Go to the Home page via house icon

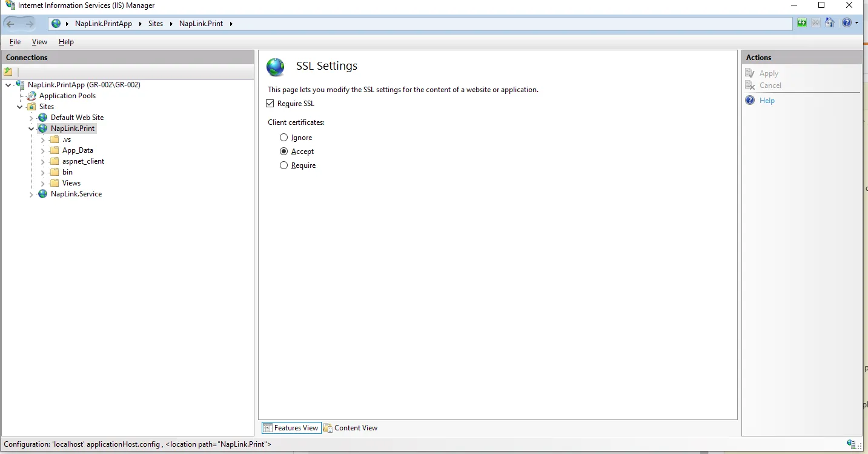click(830, 23)
